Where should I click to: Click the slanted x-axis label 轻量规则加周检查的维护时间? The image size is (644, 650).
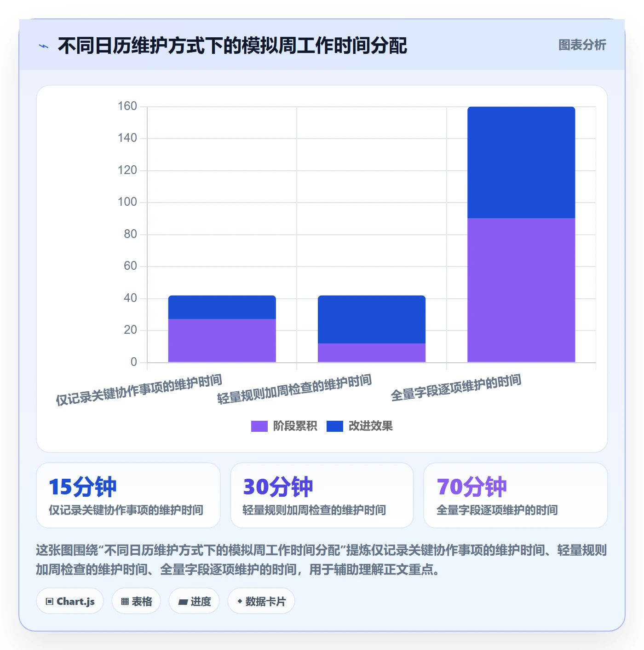coord(294,389)
